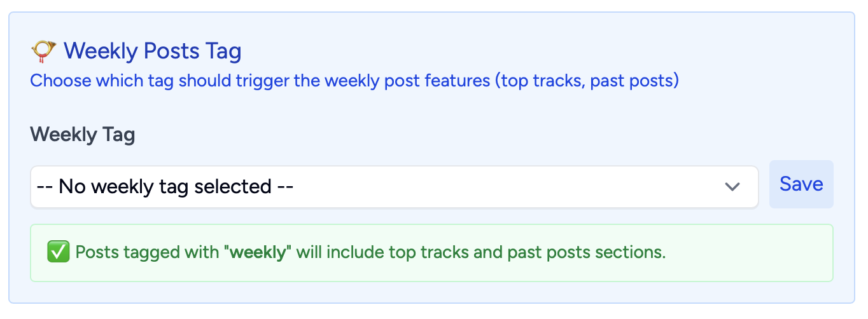Click the postal horn icon beside the heading
The height and width of the screenshot is (319, 868).
(44, 51)
